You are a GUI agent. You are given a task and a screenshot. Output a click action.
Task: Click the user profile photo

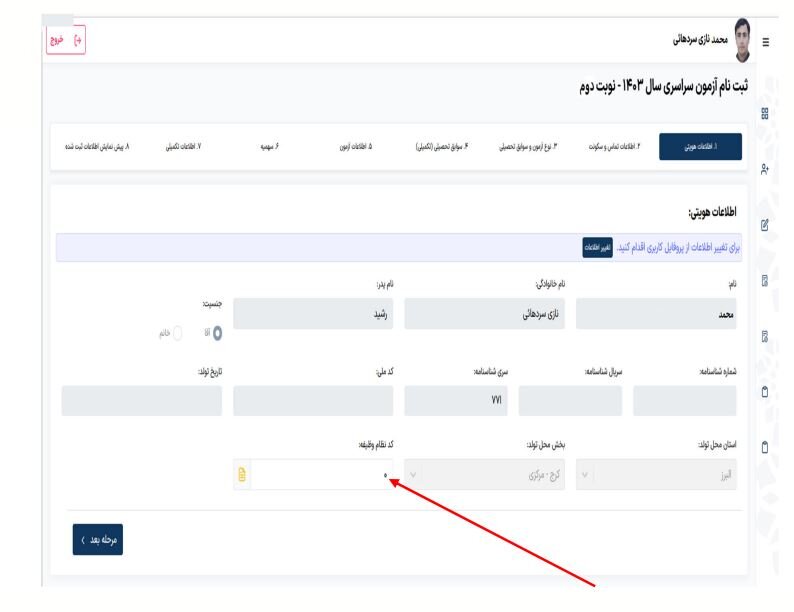[x=742, y=40]
